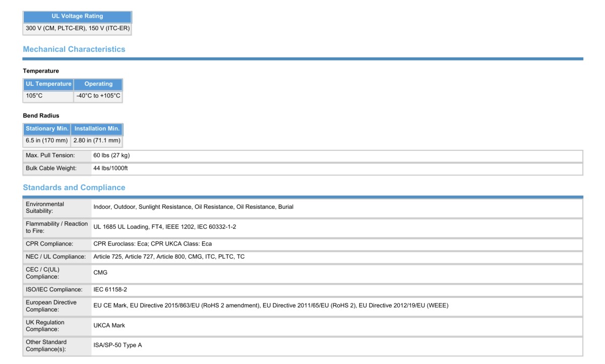Image resolution: width=605 pixels, height=364 pixels.
Task: Click the 'CMG' value in the CEC row
Action: pyautogui.click(x=100, y=273)
